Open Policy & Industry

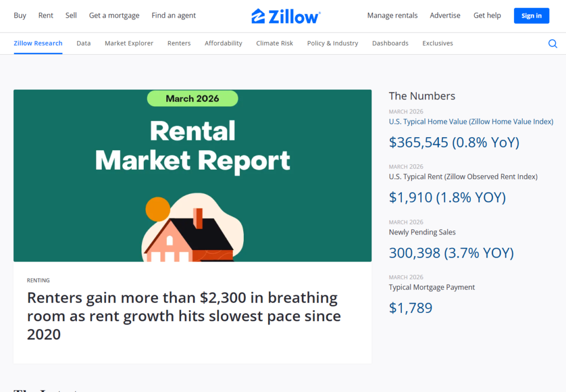[332, 43]
